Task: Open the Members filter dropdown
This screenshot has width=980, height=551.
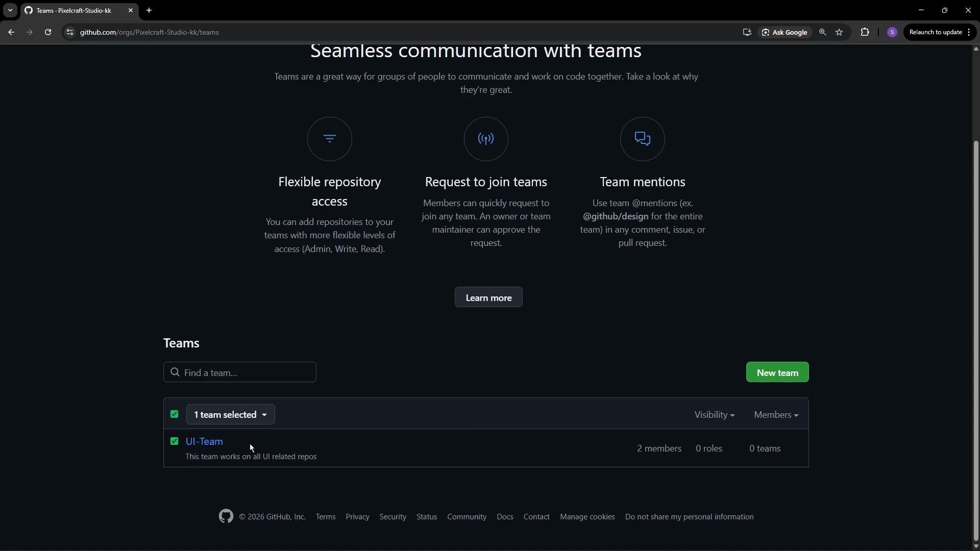Action: (776, 415)
